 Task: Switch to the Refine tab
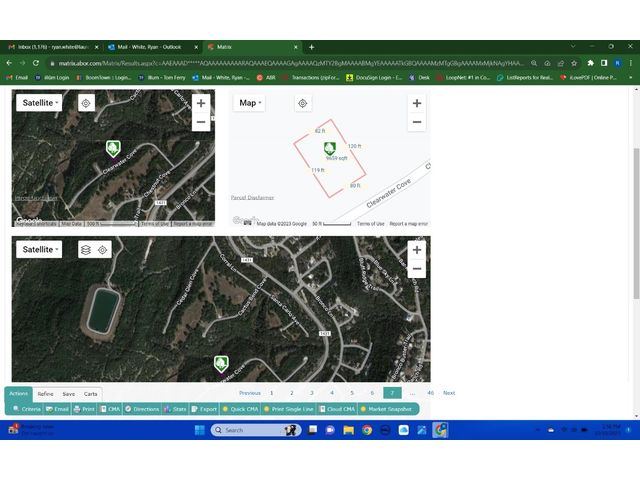click(46, 394)
